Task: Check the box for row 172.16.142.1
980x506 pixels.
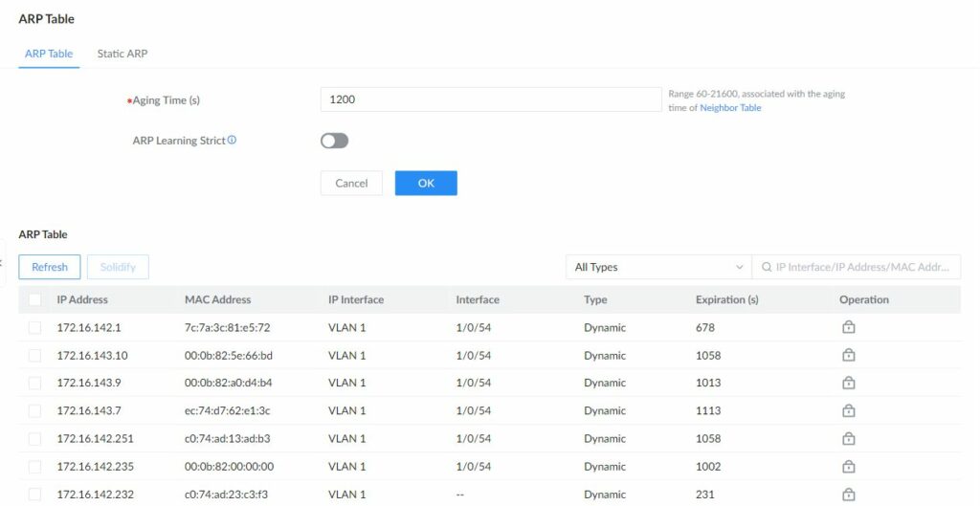Action: tap(35, 327)
